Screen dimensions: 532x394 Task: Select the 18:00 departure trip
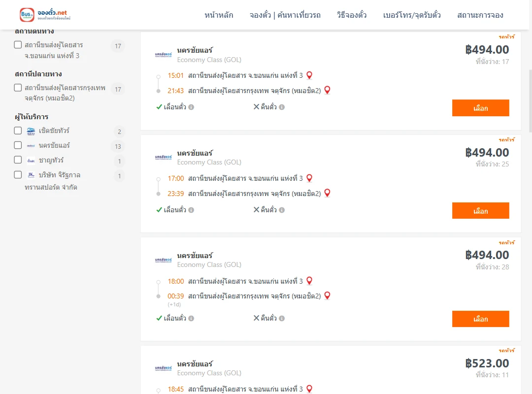click(480, 319)
